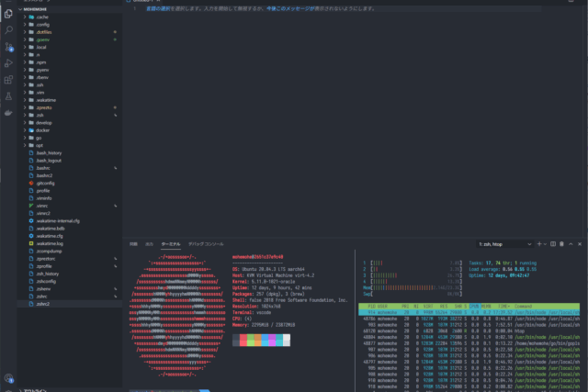Expand the .cache folder chevron

(25, 17)
